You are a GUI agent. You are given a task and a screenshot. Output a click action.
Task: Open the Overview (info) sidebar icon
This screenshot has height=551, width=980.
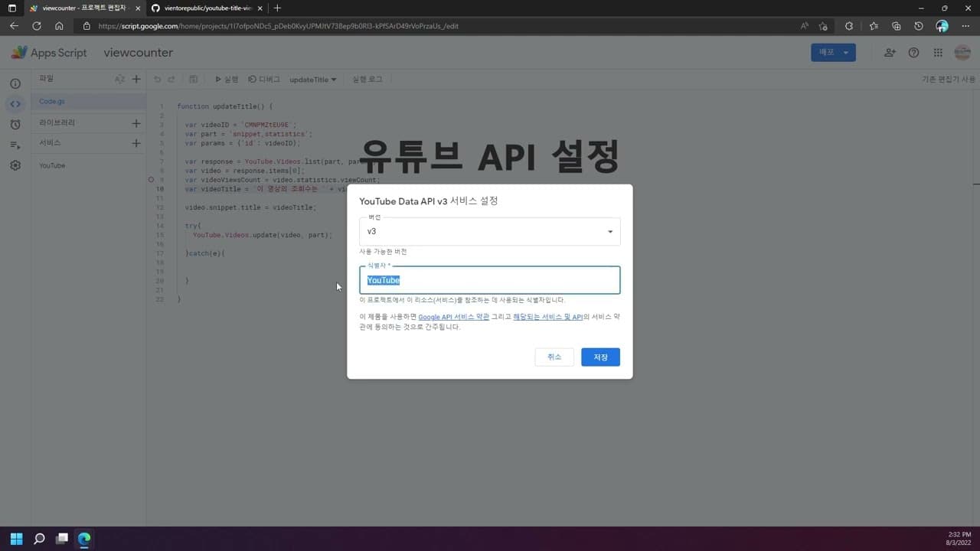(x=15, y=83)
